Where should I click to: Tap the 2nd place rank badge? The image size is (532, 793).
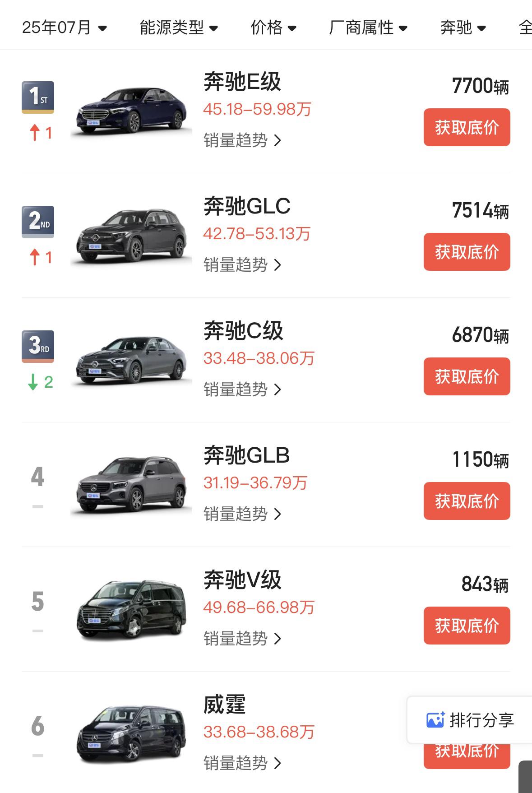point(38,222)
